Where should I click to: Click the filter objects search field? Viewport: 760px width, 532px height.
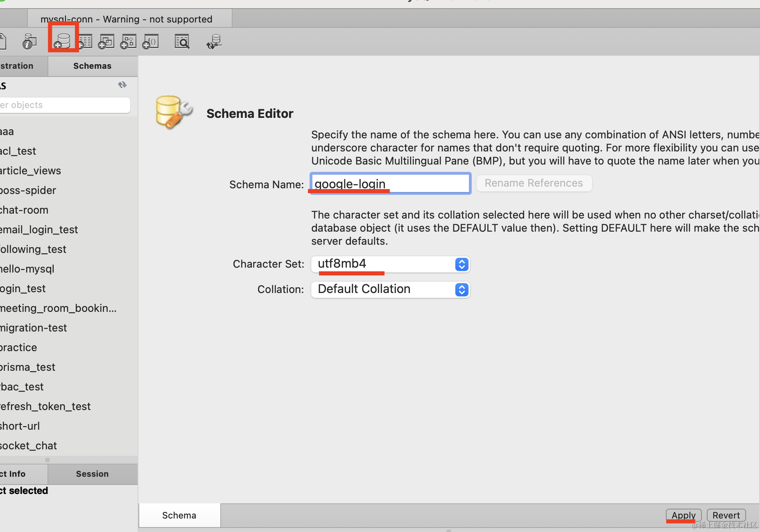coord(65,105)
